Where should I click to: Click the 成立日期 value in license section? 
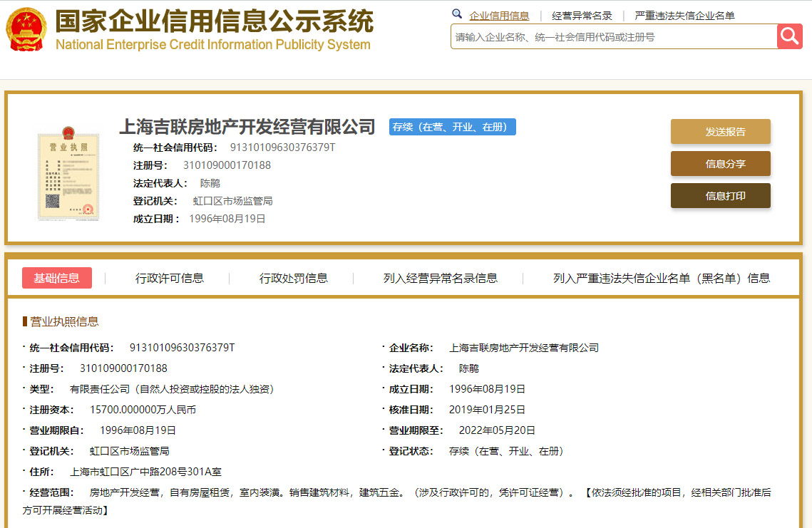[x=487, y=389]
